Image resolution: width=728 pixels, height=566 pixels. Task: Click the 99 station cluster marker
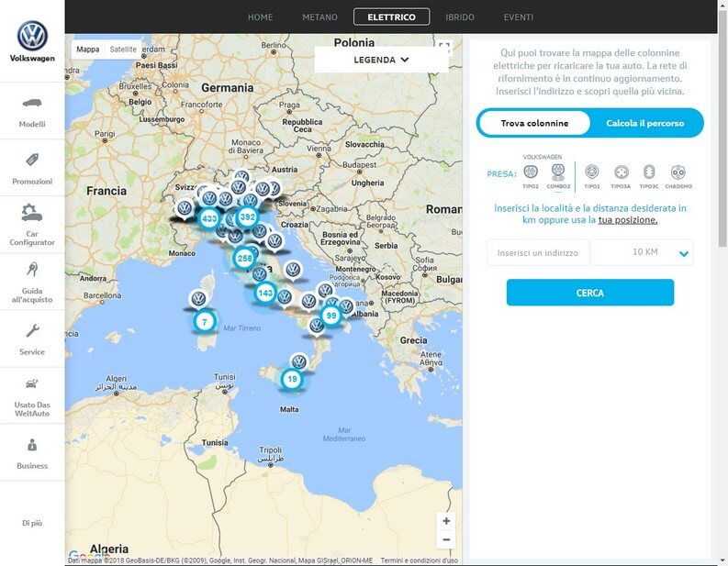(x=331, y=316)
